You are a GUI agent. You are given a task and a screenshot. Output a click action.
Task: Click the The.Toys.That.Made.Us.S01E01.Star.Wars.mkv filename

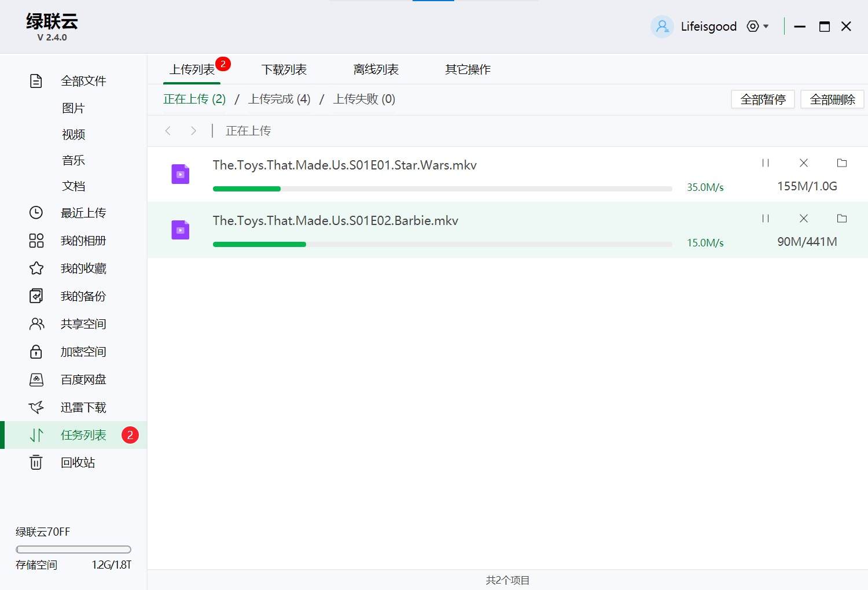click(345, 165)
